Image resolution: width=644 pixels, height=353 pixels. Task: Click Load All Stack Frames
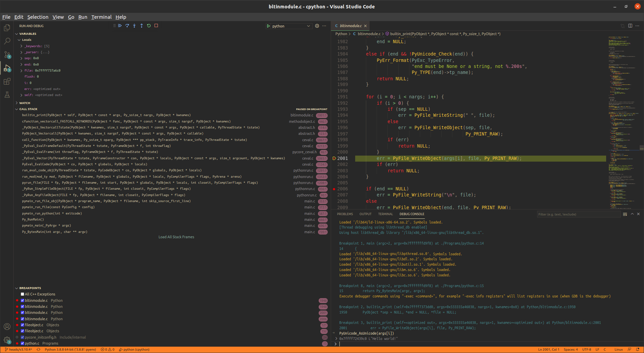(176, 237)
